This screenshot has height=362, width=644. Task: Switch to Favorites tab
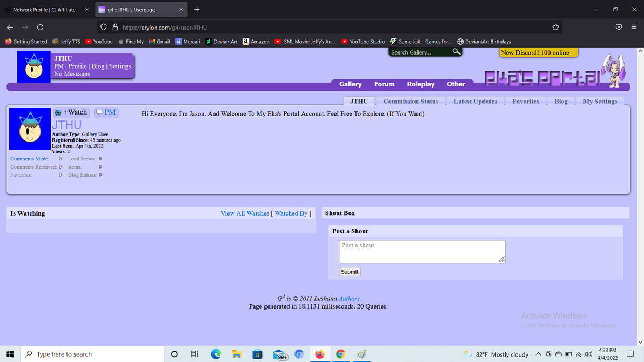point(526,101)
